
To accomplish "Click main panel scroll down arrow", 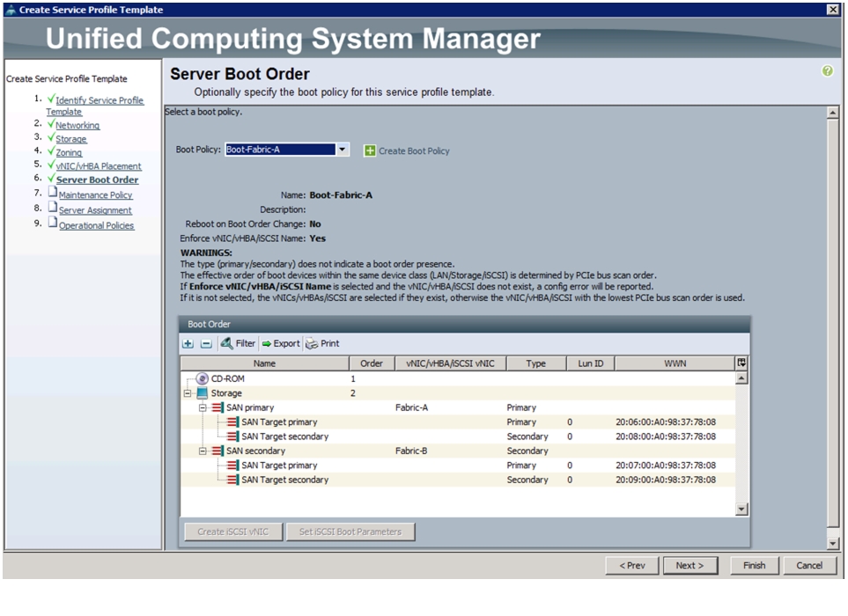I will (x=832, y=544).
